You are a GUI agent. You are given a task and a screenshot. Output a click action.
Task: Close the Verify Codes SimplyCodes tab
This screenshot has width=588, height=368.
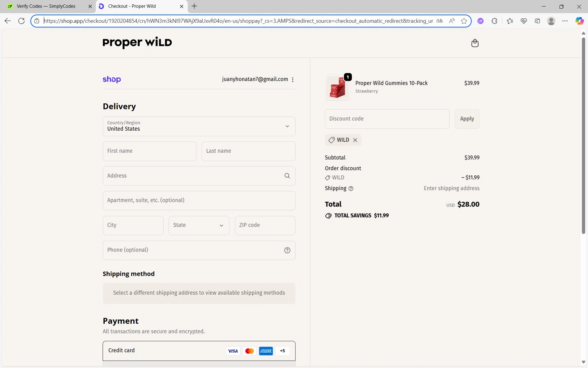[90, 6]
